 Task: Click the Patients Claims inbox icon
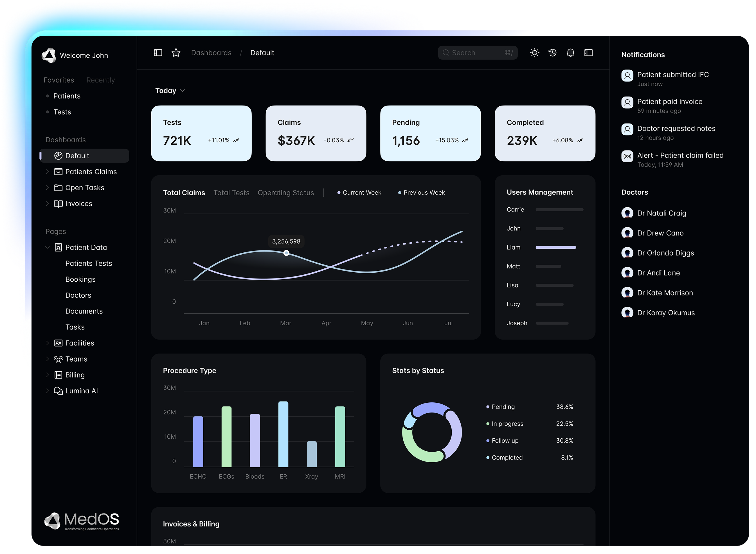[x=58, y=172]
